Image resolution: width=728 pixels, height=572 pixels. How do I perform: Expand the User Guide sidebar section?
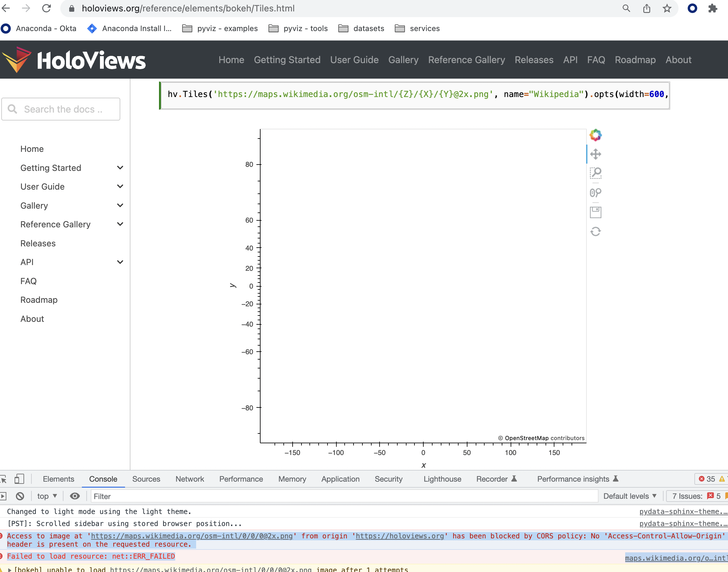(x=120, y=186)
